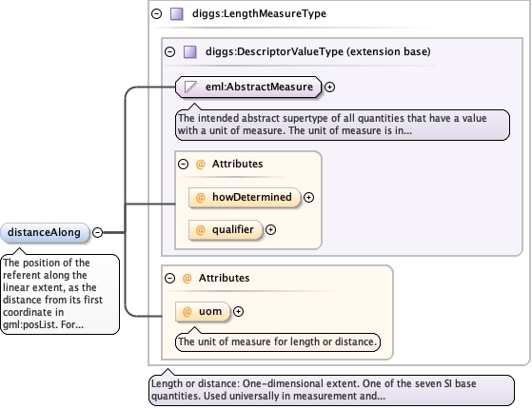Click the @ icon on uom attribute
The width and height of the screenshot is (532, 409).
pos(187,312)
